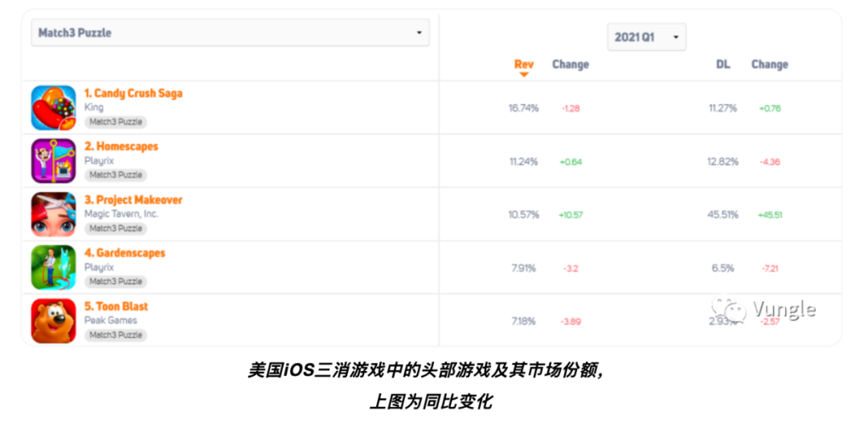This screenshot has width=868, height=424.
Task: Click the Match3 Puzzle tag under Peak Games
Action: (x=116, y=335)
